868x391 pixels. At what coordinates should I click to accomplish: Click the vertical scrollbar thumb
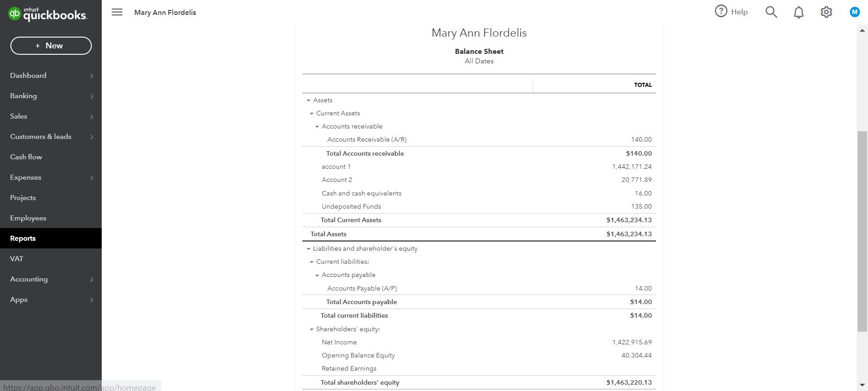coord(862,231)
